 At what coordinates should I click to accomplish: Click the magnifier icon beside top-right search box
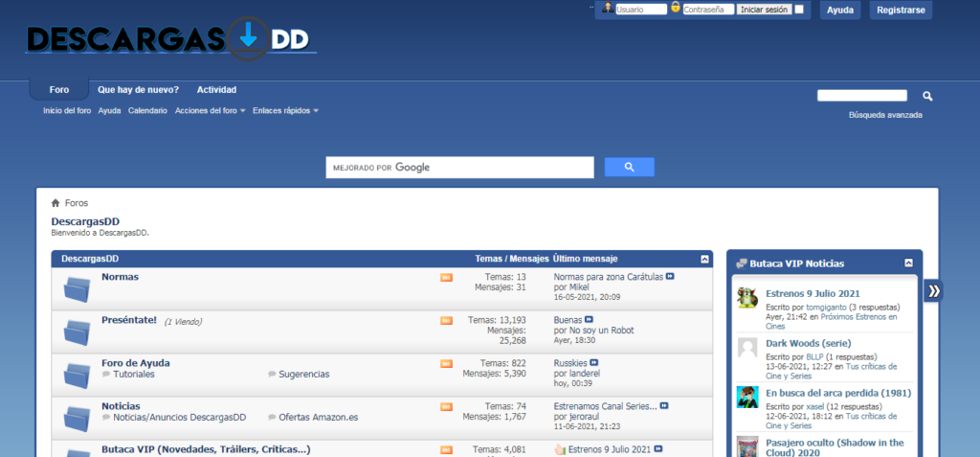click(x=926, y=96)
